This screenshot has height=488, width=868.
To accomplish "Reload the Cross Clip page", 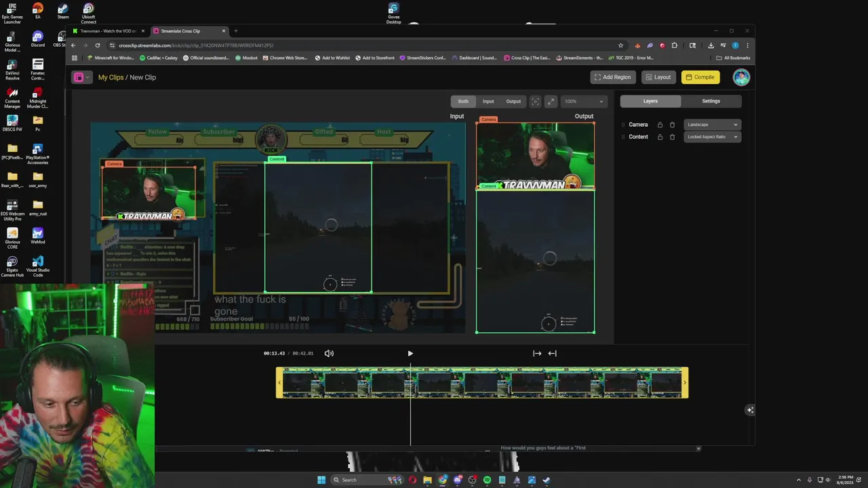I will click(98, 45).
